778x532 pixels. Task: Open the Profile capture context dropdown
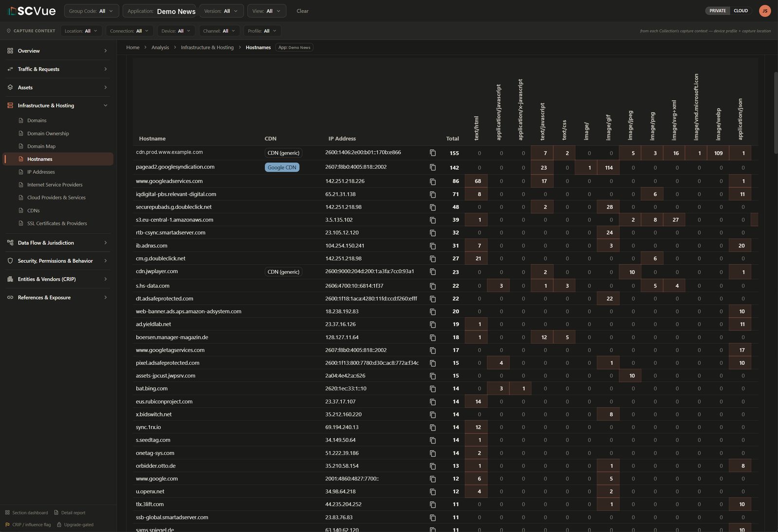click(263, 31)
